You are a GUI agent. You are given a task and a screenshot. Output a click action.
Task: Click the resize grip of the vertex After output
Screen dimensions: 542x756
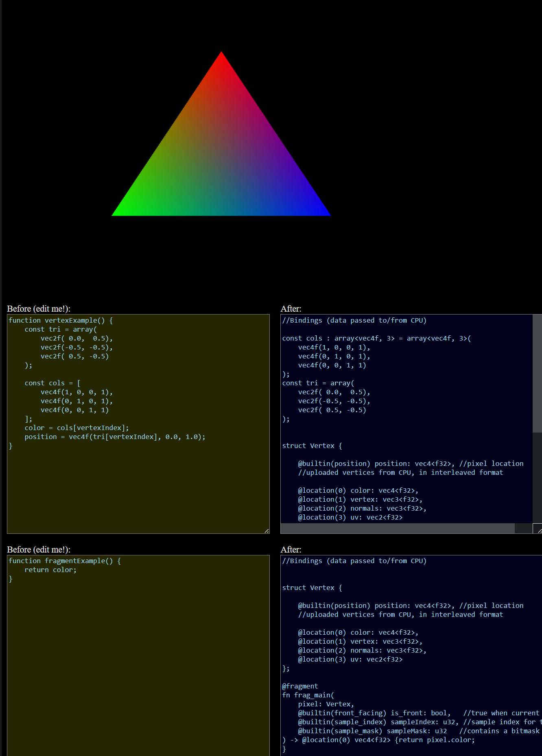click(539, 531)
